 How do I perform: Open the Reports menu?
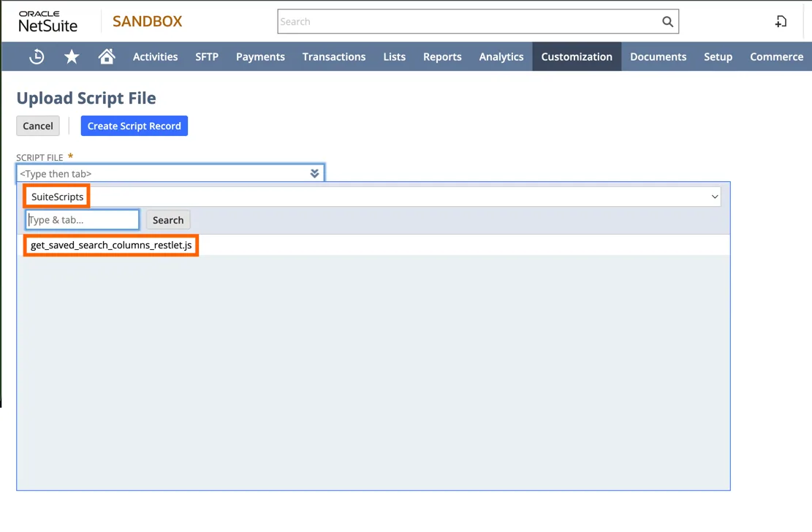click(x=442, y=56)
